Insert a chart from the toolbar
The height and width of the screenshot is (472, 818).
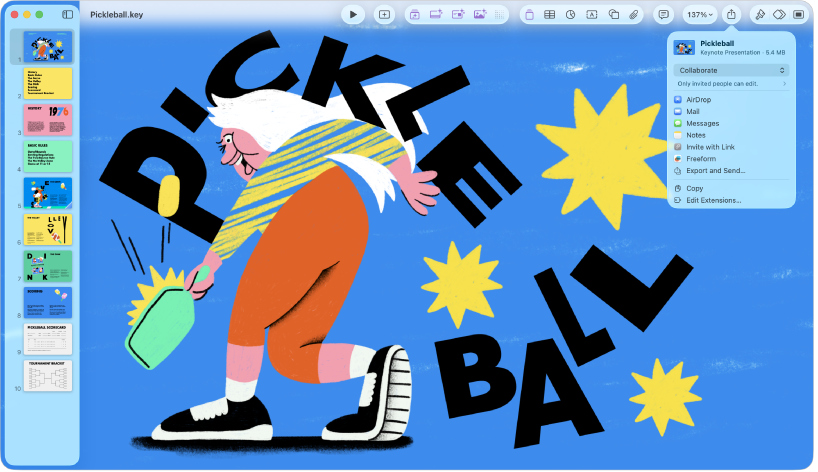[570, 14]
